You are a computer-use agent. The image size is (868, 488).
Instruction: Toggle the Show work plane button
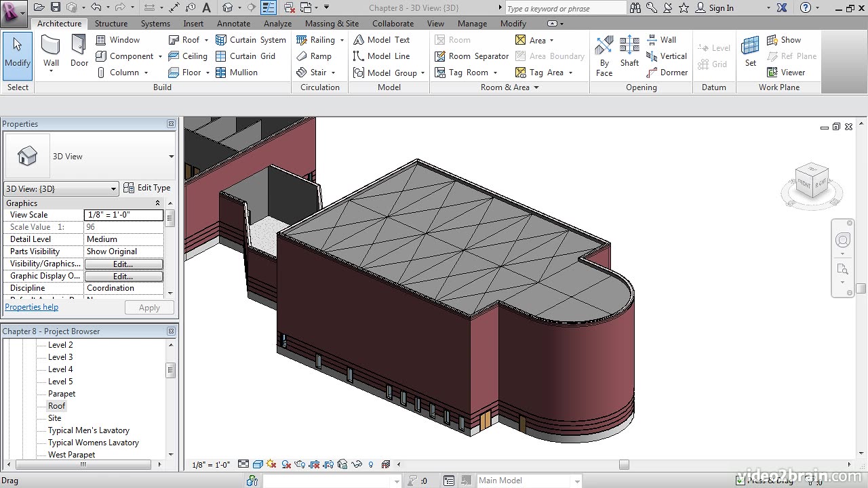784,40
